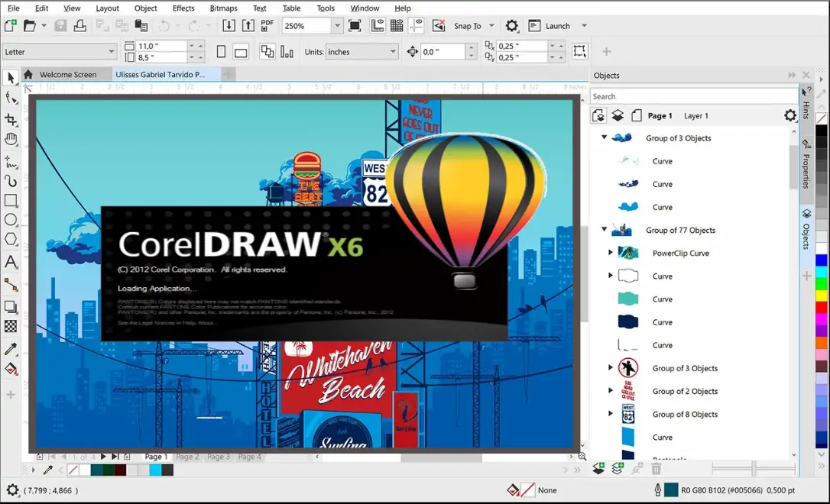The height and width of the screenshot is (504, 830).
Task: Select the Connector line tool
Action: pos(11,285)
